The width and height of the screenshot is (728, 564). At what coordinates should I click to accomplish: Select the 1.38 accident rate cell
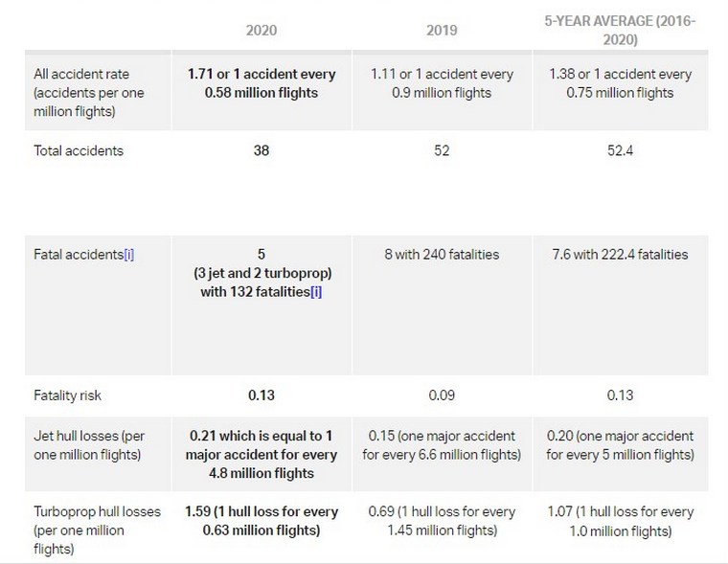pos(621,83)
